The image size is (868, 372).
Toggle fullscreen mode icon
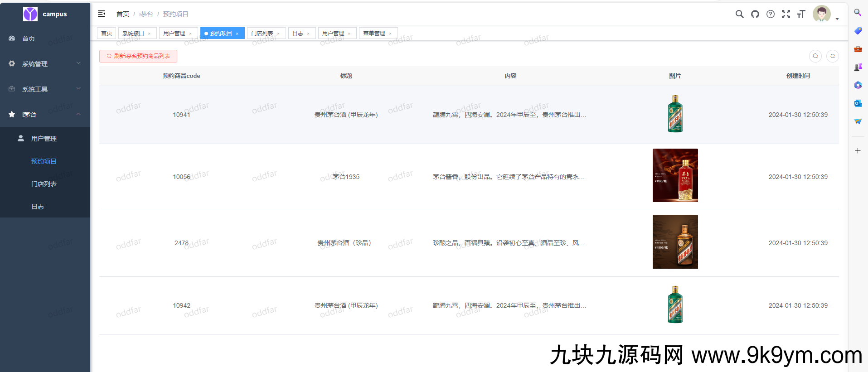[786, 14]
